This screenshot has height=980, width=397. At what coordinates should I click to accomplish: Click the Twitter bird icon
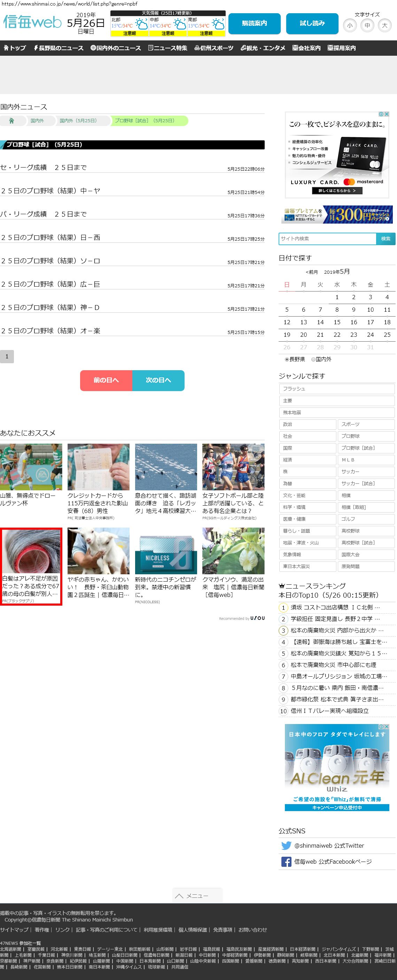286,845
